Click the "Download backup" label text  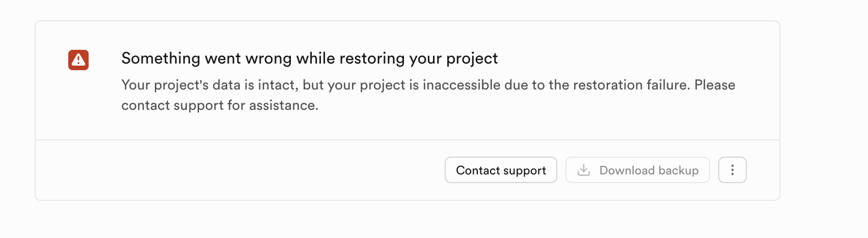coord(648,170)
